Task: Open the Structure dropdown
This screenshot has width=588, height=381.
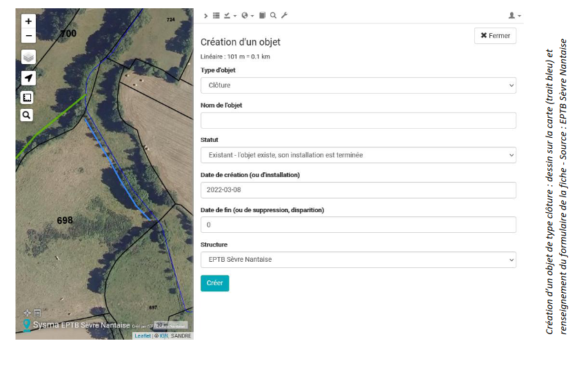Action: coord(358,260)
